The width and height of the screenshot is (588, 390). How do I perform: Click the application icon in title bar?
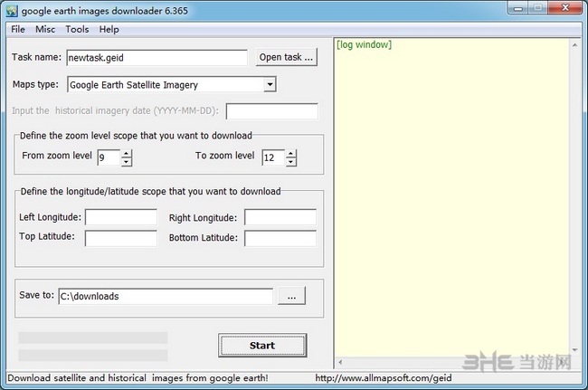12,11
